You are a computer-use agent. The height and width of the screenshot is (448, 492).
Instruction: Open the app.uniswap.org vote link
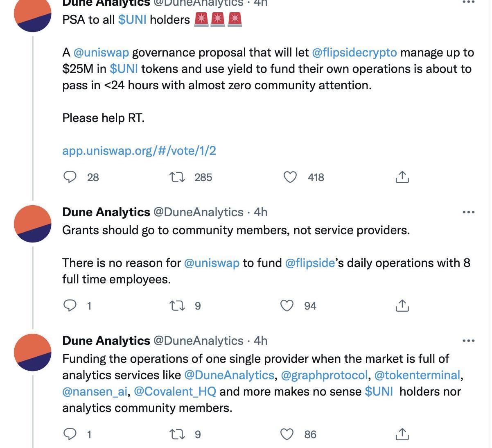[x=139, y=151]
